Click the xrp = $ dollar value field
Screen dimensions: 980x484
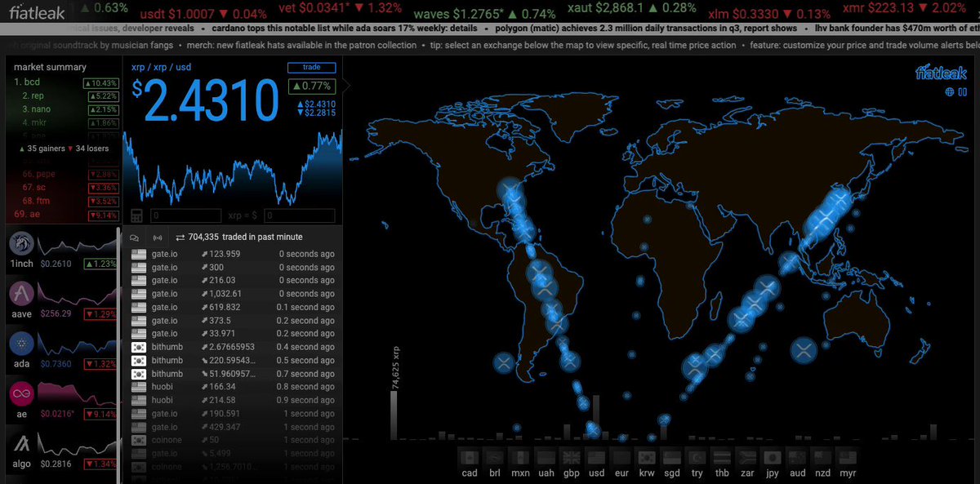(299, 216)
